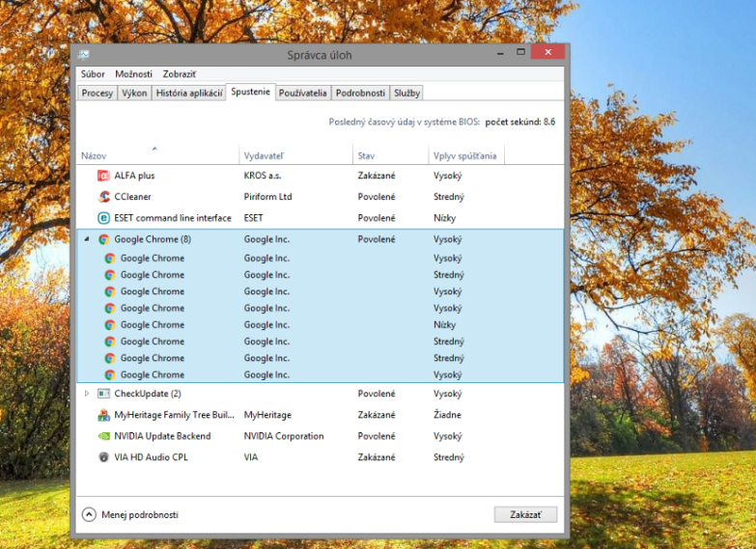Select the NVIDIA Update Backend name
The image size is (756, 549).
[162, 436]
